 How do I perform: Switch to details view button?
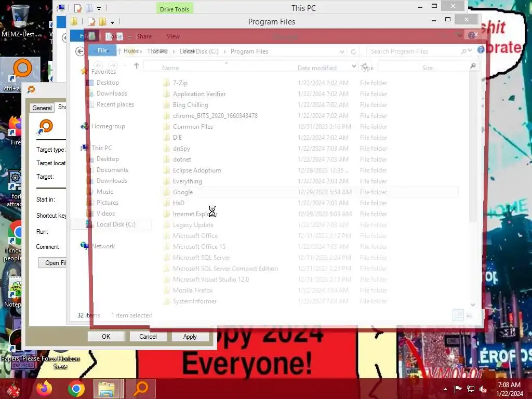click(458, 315)
